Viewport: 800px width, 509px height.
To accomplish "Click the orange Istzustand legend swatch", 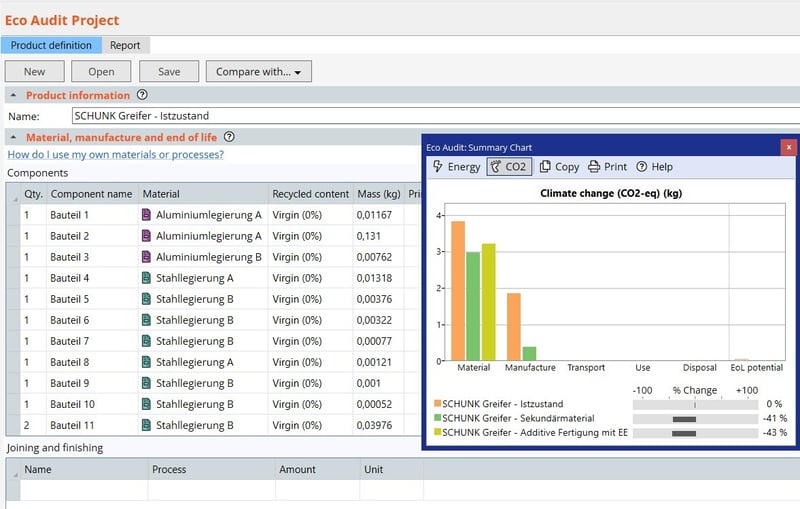I will (x=437, y=404).
